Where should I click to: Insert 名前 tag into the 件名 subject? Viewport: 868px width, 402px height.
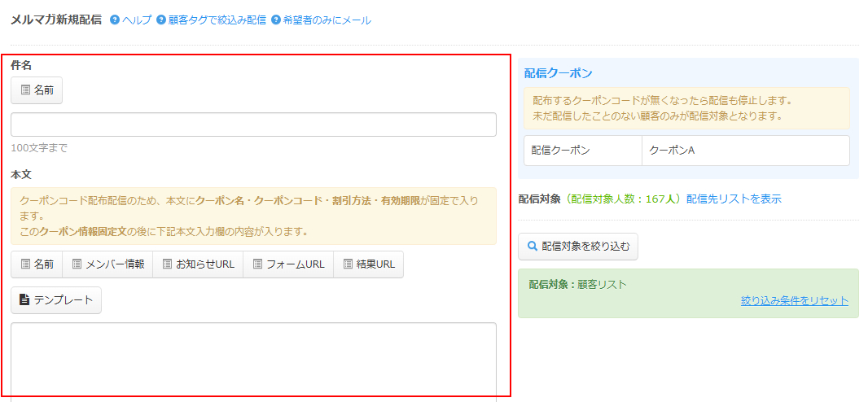(37, 90)
